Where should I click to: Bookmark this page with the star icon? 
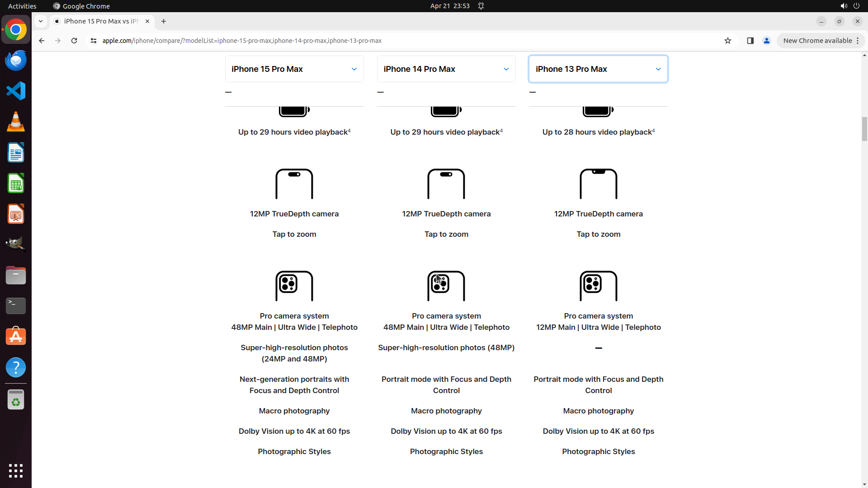(727, 41)
